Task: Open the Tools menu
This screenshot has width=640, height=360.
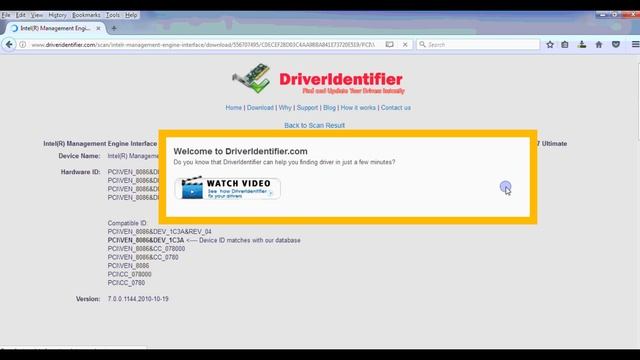Action: [x=113, y=15]
